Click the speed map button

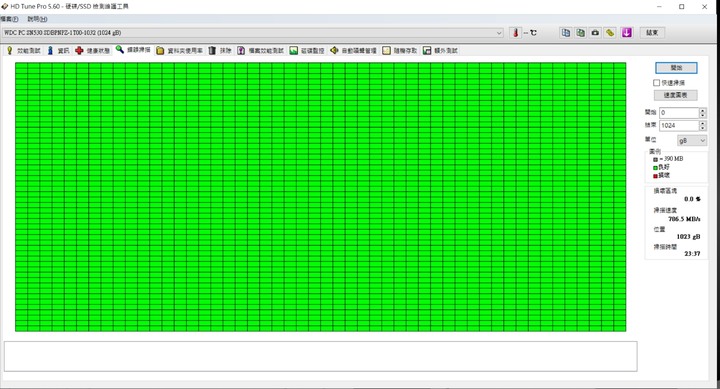[x=675, y=95]
